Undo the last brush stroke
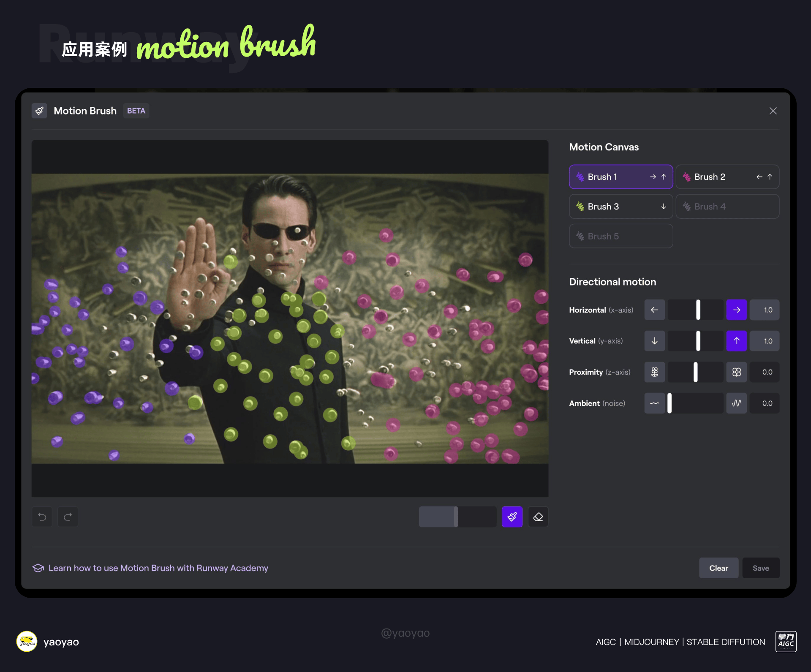 tap(42, 517)
